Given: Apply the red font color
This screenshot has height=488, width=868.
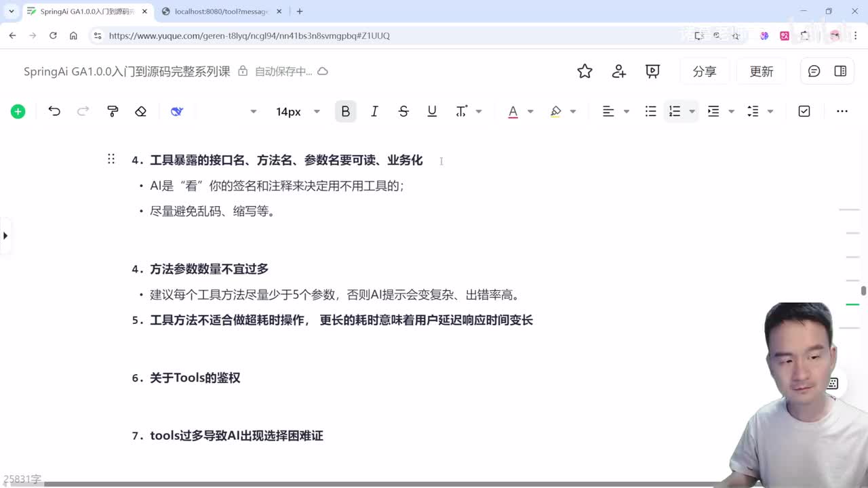Looking at the screenshot, I should coord(513,112).
